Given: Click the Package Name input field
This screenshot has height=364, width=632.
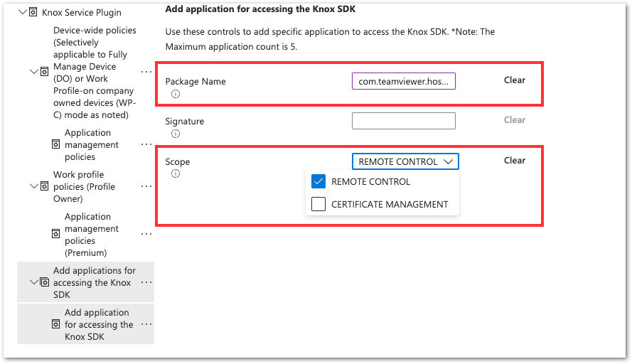Looking at the screenshot, I should (x=404, y=81).
